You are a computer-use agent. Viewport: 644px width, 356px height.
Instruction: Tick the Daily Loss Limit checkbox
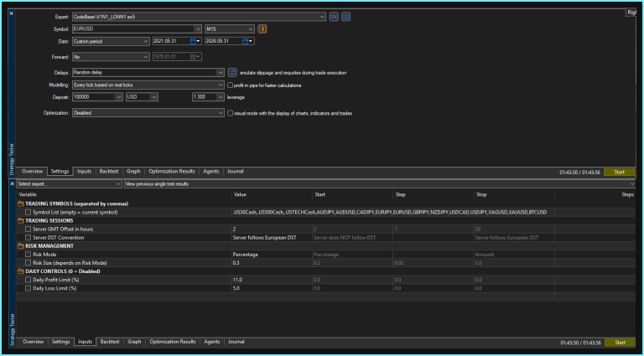click(28, 288)
